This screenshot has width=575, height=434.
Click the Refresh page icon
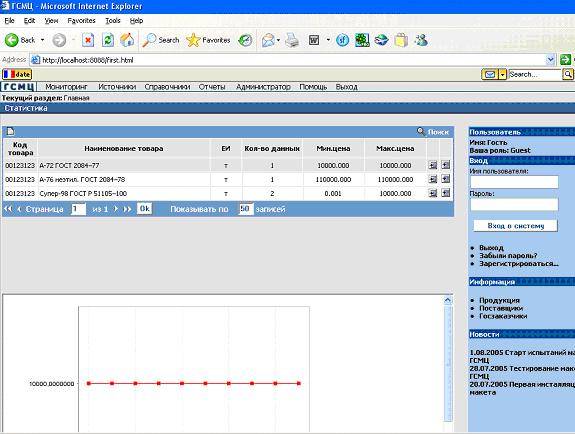(x=108, y=40)
